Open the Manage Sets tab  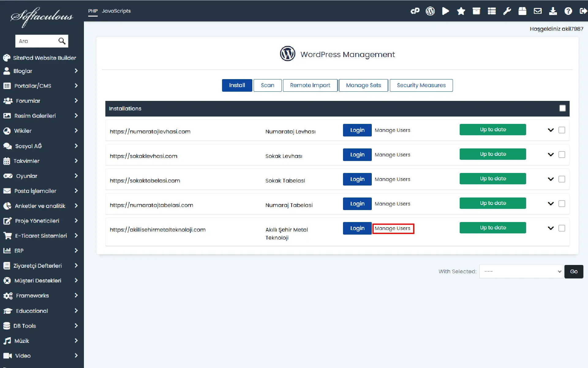pyautogui.click(x=364, y=85)
